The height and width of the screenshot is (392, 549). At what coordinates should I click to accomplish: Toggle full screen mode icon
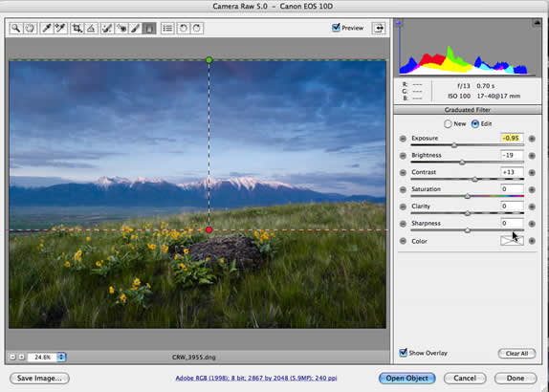click(x=379, y=28)
